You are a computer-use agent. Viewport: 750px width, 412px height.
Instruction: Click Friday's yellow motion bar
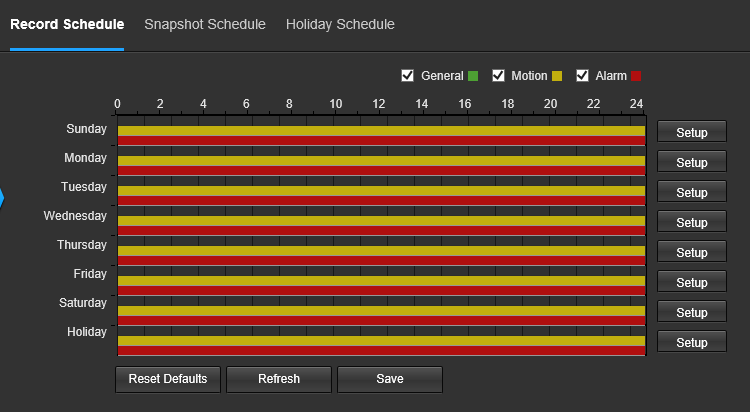(x=381, y=281)
